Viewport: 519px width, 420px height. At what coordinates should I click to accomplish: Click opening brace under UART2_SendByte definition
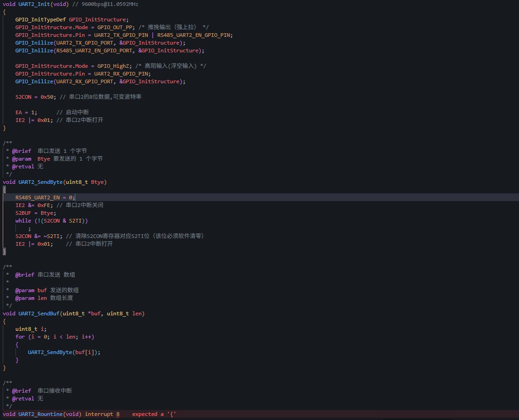(5, 189)
